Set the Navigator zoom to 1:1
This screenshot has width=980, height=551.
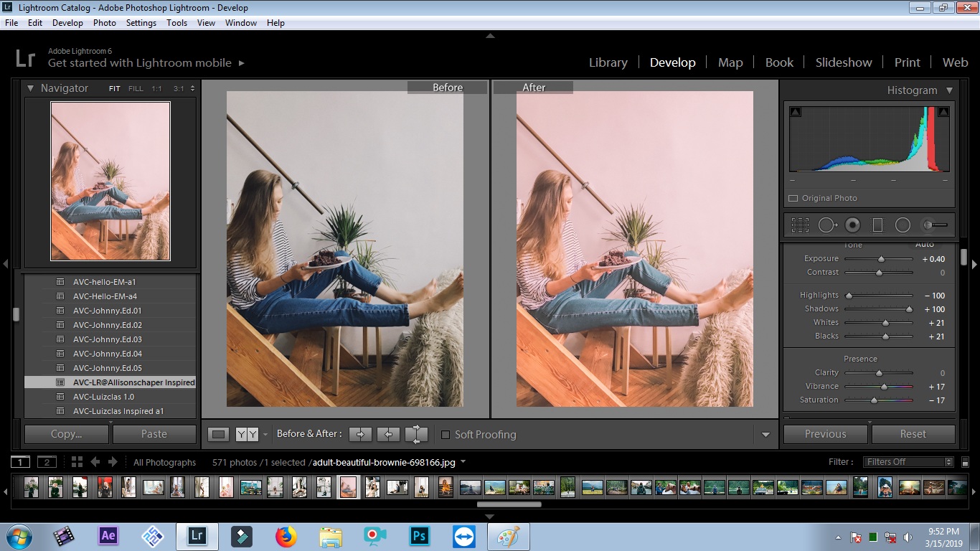tap(156, 89)
